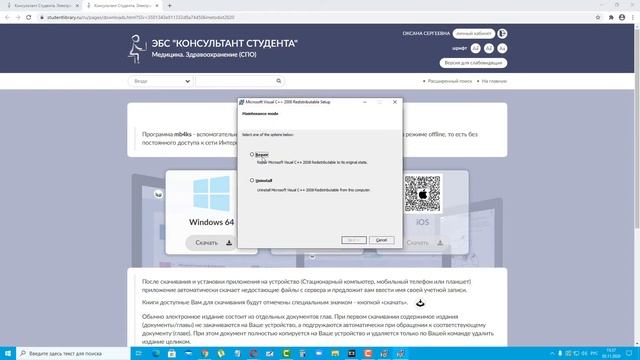This screenshot has height=360, width=640.
Task: Close the second browser tab
Action: [157, 6]
